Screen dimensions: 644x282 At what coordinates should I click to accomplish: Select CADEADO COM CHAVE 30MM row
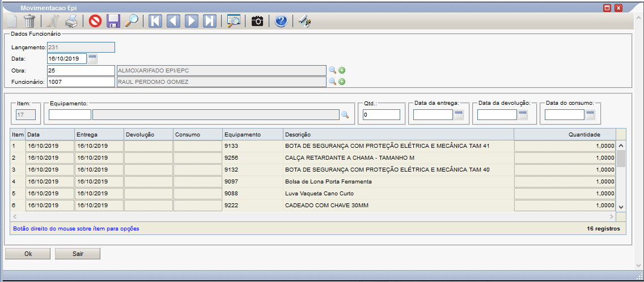[313, 205]
